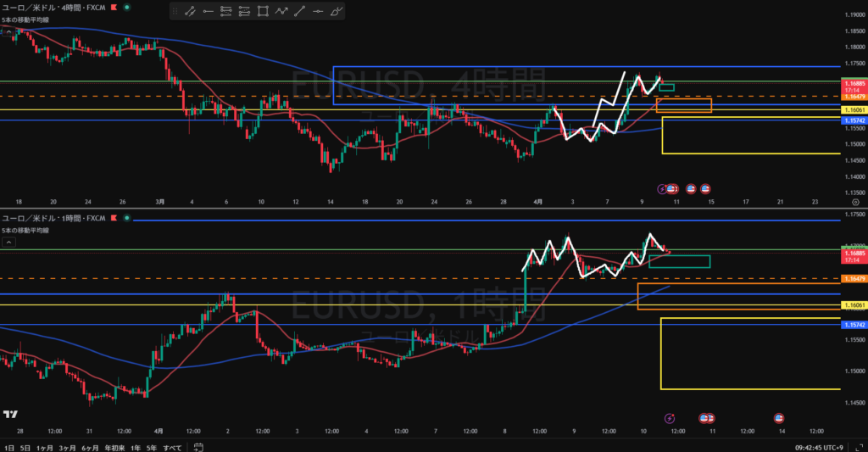868x452 pixels.
Task: Open the go-to-date calendar icon
Action: point(198,446)
